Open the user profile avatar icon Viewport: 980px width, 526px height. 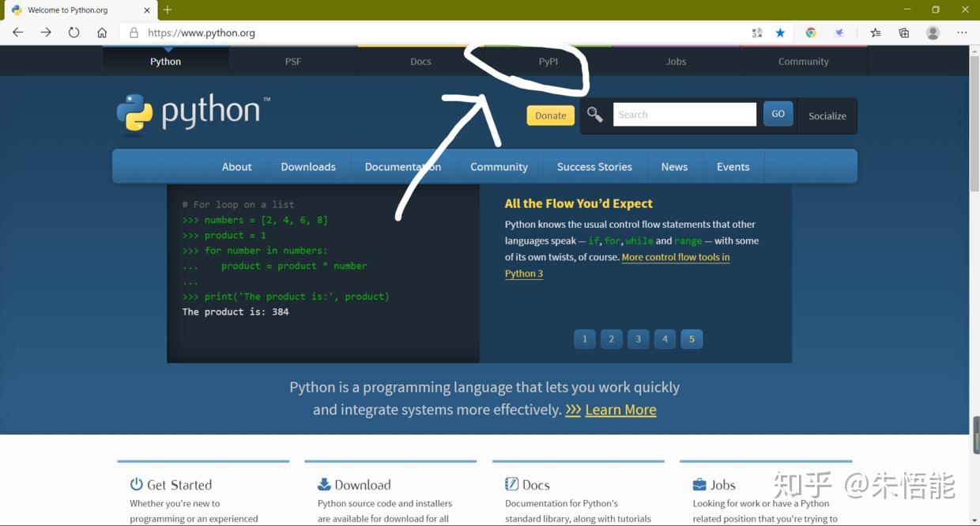click(933, 32)
